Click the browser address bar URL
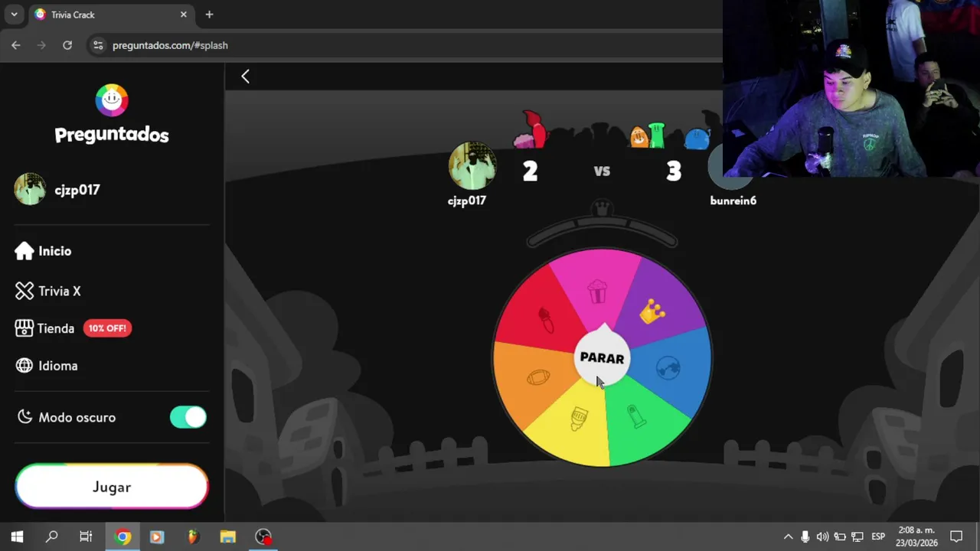980x551 pixels. click(170, 45)
